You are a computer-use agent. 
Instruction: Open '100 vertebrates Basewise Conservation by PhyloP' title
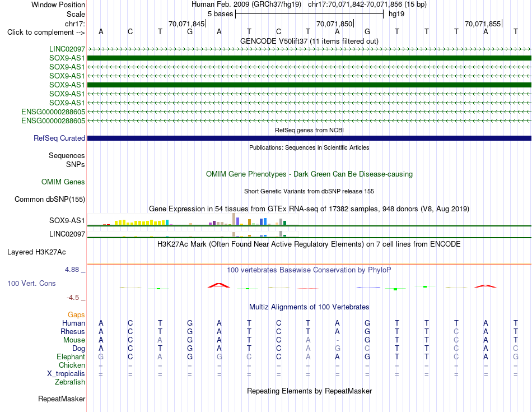[309, 270]
